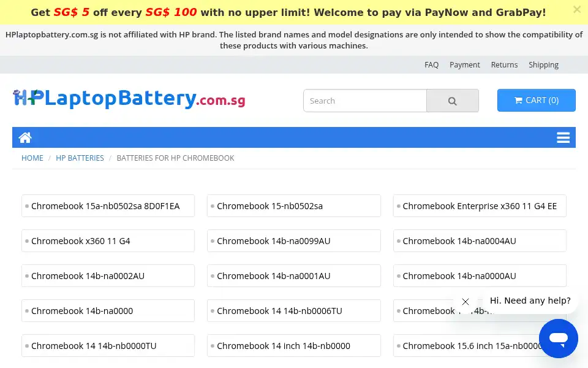Select Chromebook 14b-na0000AU
588x368 pixels.
(x=480, y=275)
